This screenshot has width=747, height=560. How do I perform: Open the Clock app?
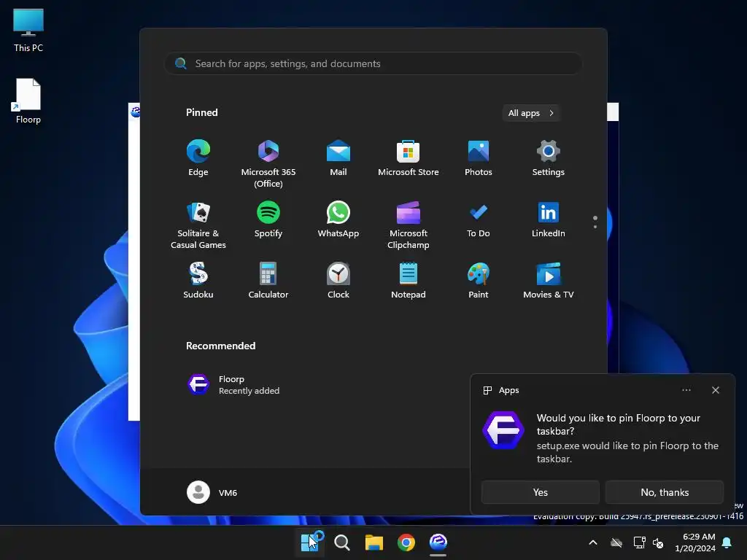[338, 281]
